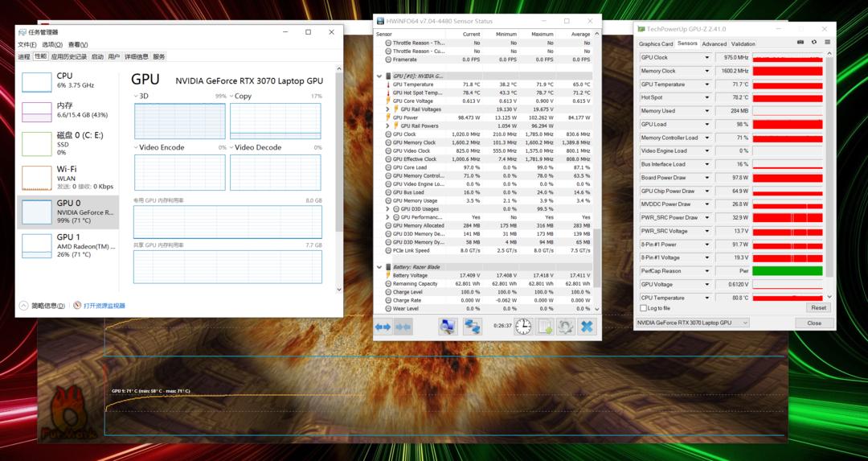Click Reset button in GPU-Z
Image resolution: width=868 pixels, height=461 pixels.
[818, 308]
